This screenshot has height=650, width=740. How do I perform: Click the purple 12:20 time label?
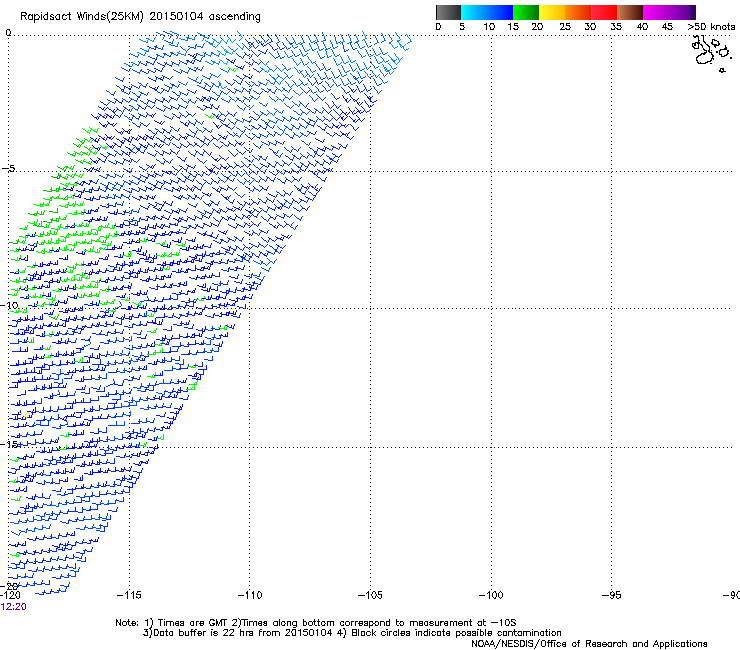(x=14, y=607)
